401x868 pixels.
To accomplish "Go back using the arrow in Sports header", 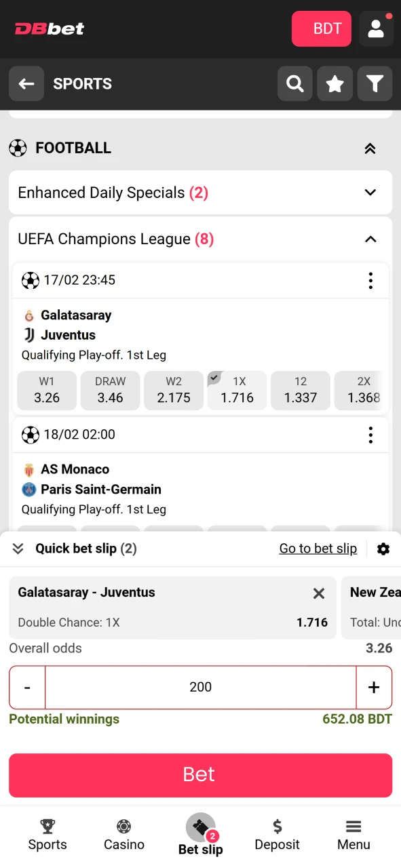I will (26, 83).
